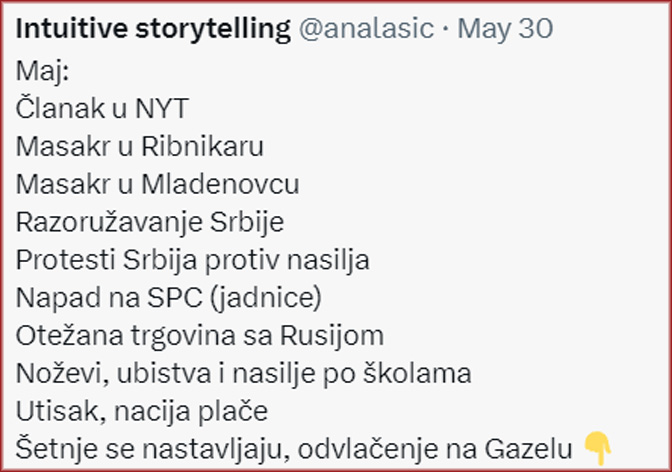
Task: Click the "Razoružavanje Srbije" line
Action: click(x=152, y=222)
